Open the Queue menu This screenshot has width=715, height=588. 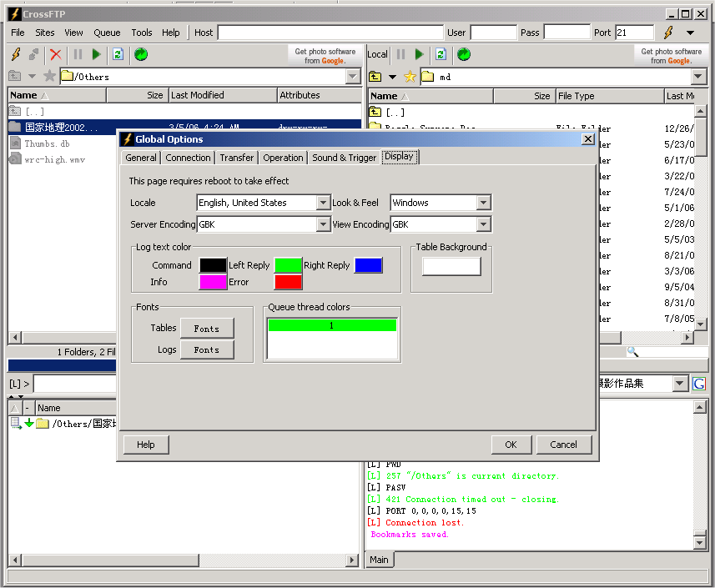pyautogui.click(x=107, y=33)
